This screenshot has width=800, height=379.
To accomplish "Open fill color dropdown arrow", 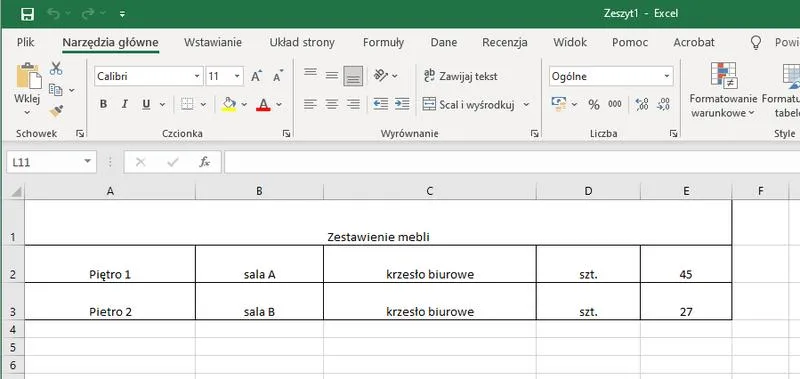I will (244, 105).
